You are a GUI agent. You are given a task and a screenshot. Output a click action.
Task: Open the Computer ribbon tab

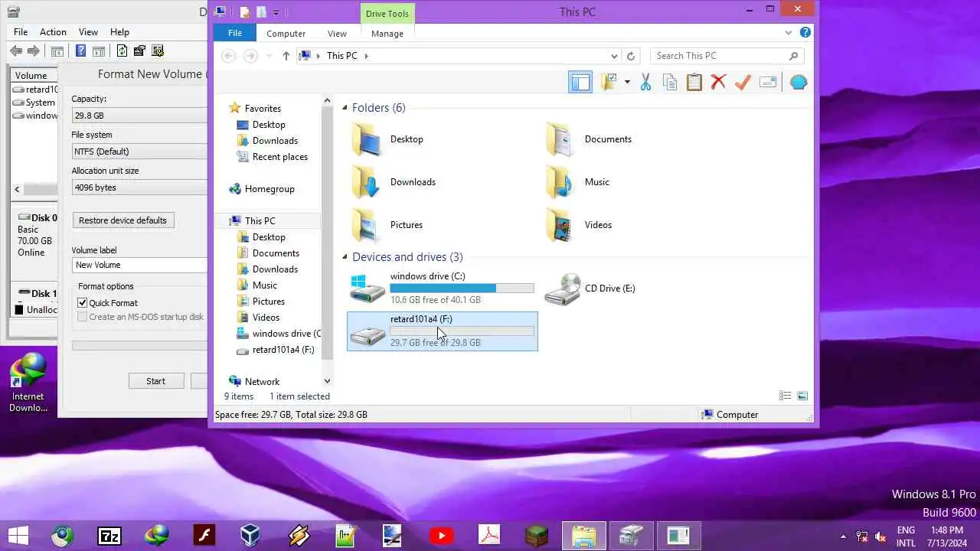tap(286, 34)
